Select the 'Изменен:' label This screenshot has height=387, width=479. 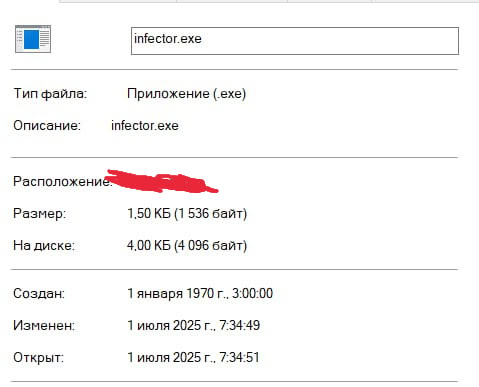tap(44, 326)
